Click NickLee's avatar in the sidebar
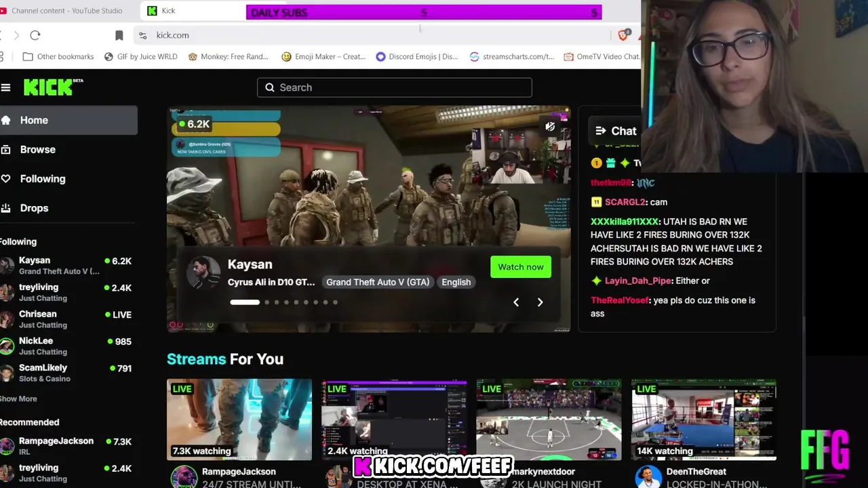The image size is (868, 488). [x=7, y=346]
